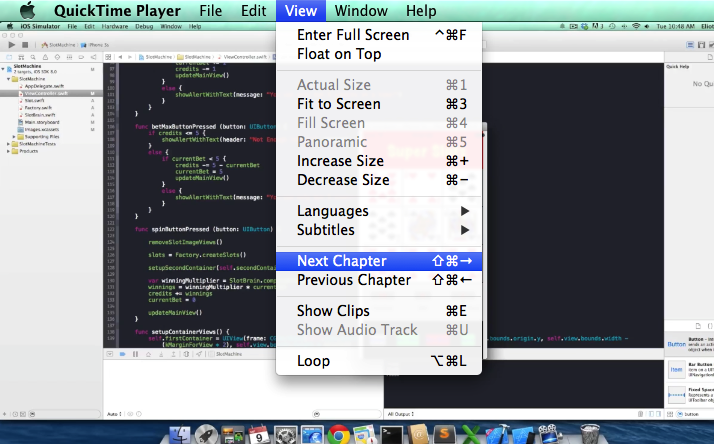Open the QuickTime Help menu
The image size is (714, 444).
421,10
